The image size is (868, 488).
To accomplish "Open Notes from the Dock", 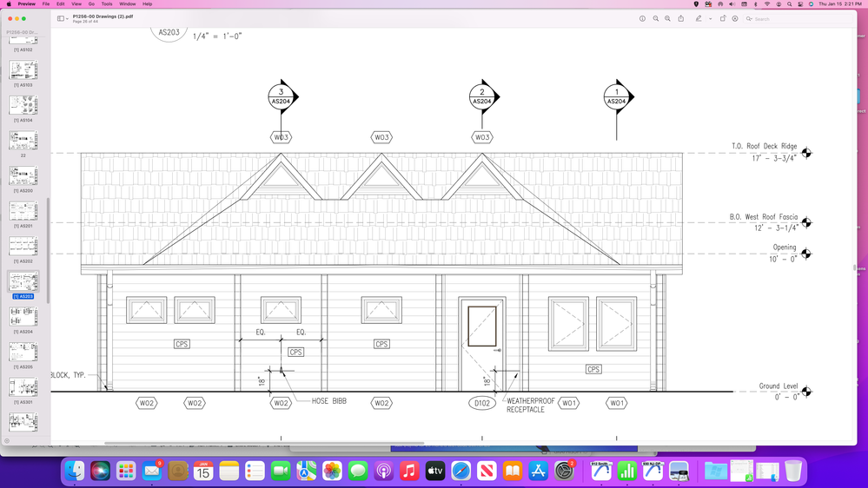I will 229,471.
